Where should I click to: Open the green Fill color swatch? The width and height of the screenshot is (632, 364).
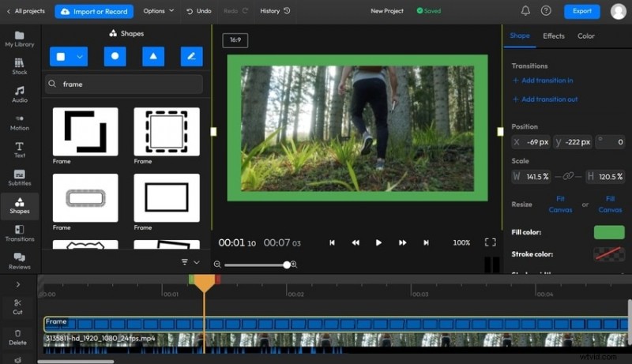point(609,232)
